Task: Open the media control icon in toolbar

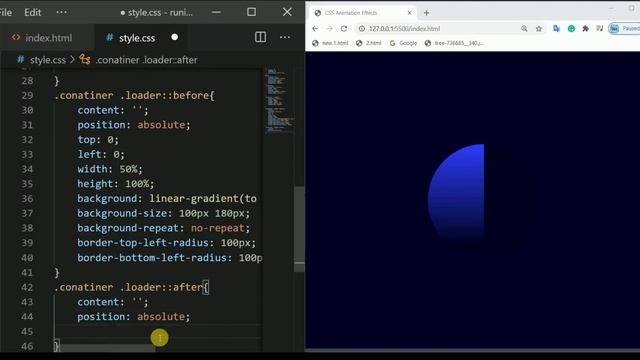Action: 600,29
